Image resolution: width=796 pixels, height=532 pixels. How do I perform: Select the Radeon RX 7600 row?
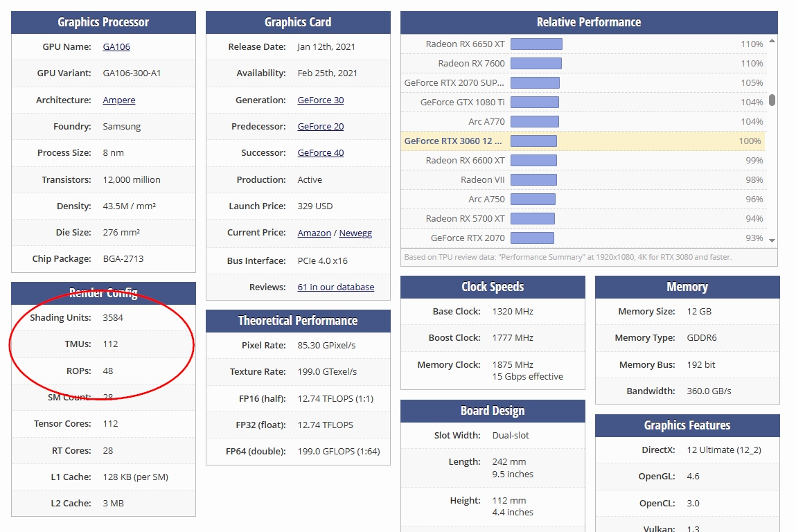pyautogui.click(x=583, y=64)
